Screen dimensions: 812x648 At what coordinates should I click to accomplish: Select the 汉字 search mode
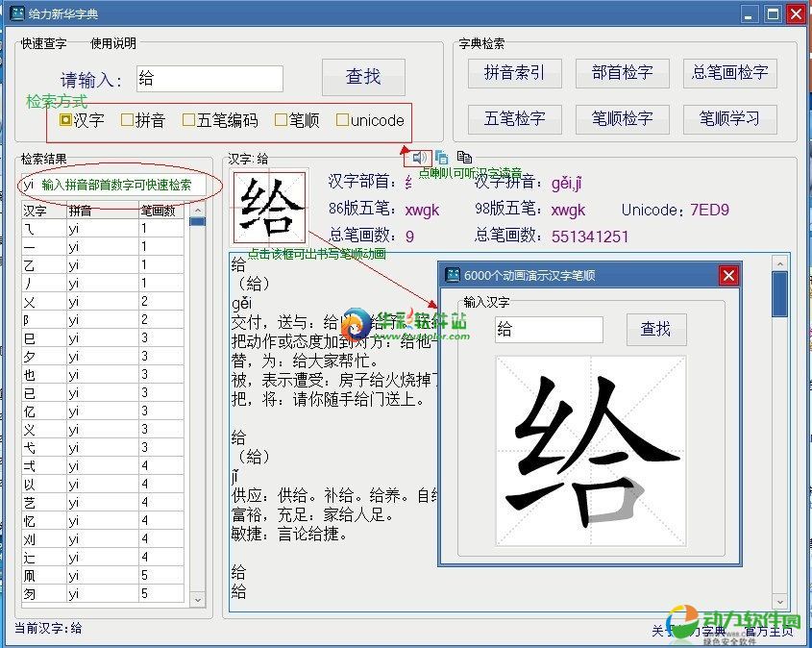[65, 121]
